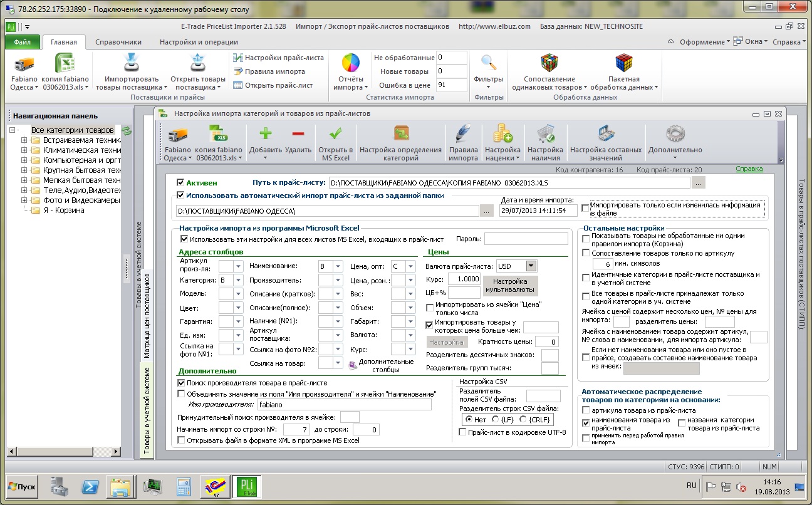Screen dimensions: 812x505
Task: Open Настройки прайс-листа in ribbon
Action: click(279, 58)
